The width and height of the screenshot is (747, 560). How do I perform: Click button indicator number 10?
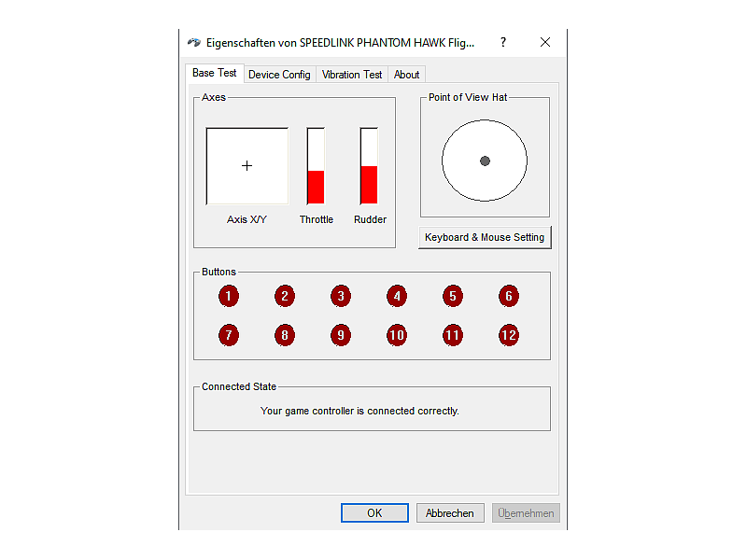397,335
